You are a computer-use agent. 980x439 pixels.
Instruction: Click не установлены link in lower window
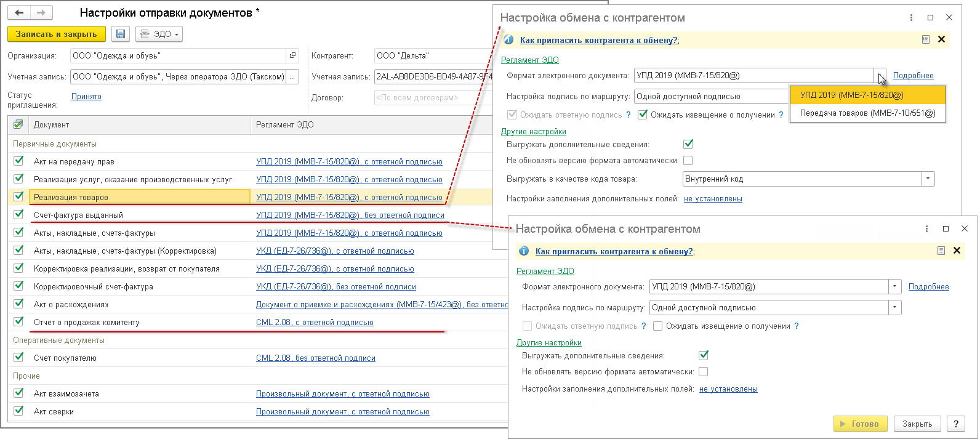coord(728,389)
